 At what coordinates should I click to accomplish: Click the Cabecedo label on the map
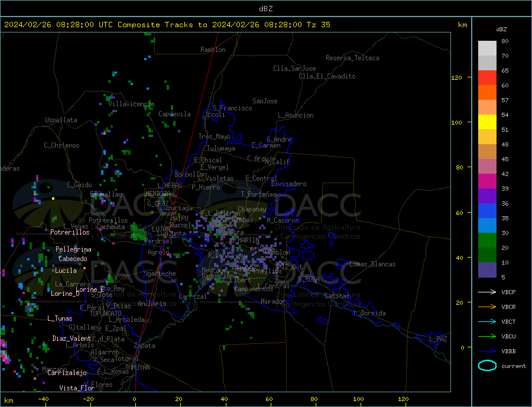pos(73,259)
